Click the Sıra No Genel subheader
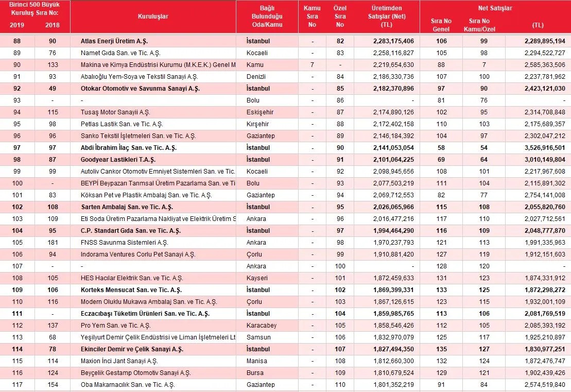The width and height of the screenshot is (571, 392). click(441, 25)
